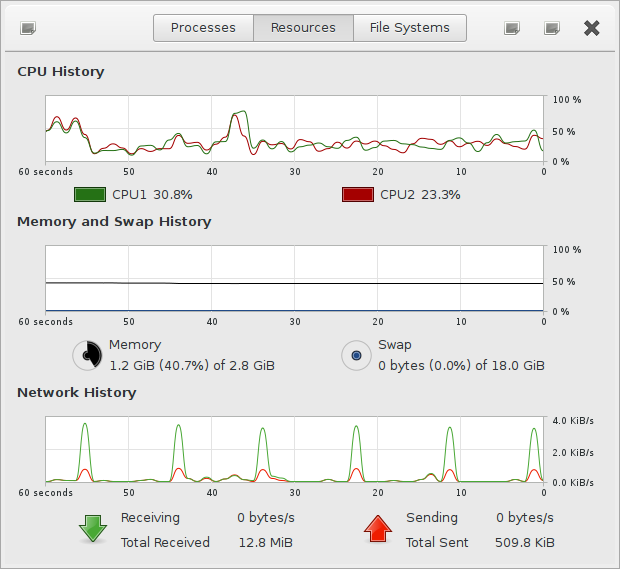Click the 1.2 GiB (40.7%) of 2.8 GiB text

(x=192, y=365)
